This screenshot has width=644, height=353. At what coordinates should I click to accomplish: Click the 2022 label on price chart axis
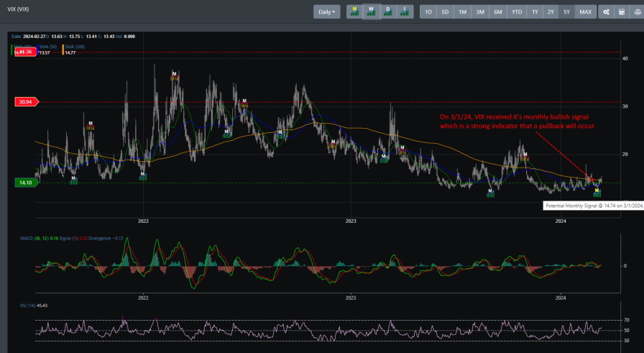[143, 221]
